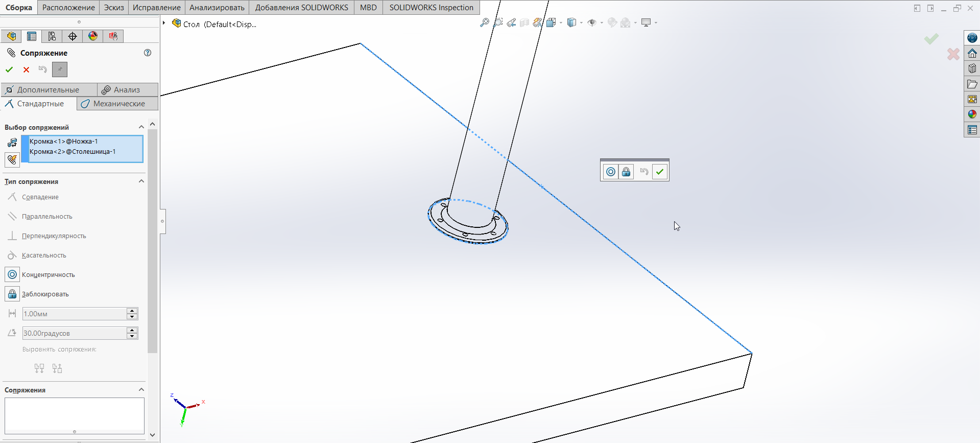Viewport: 980px width, 443px height.
Task: Click the 1.00мм distance input field
Action: [x=75, y=314]
